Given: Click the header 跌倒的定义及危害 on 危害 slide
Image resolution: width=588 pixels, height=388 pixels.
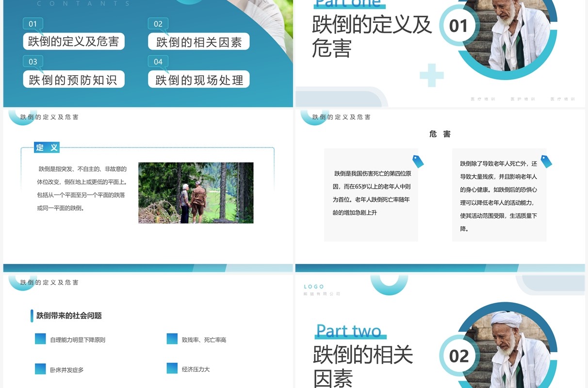Looking at the screenshot, I should coord(342,117).
